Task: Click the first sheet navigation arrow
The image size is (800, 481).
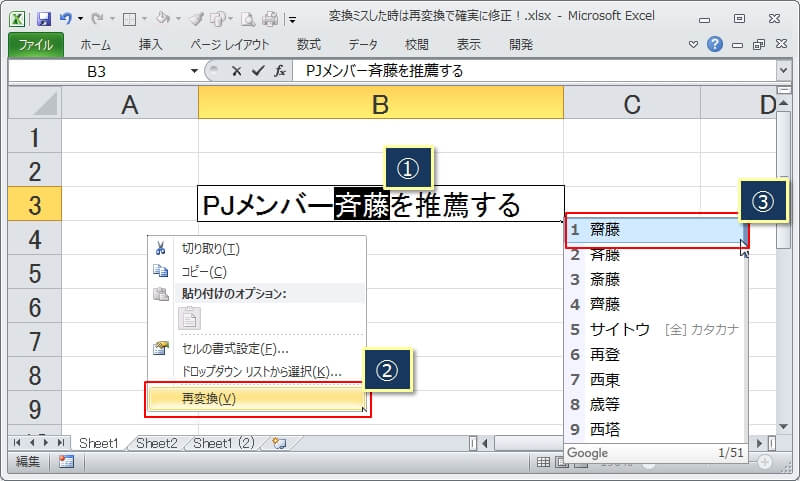Action: tap(17, 443)
